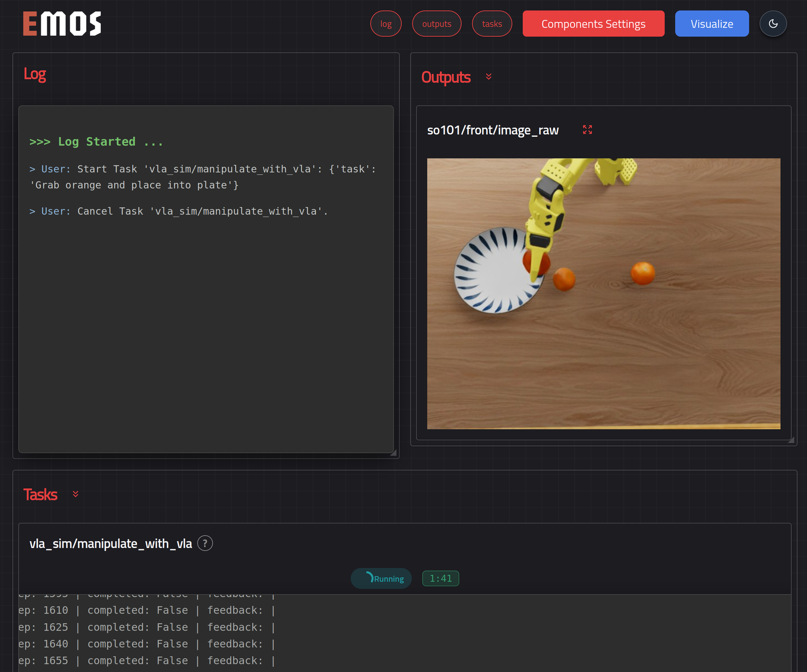Screen dimensions: 807x672
Task: Click the Running status badge
Action: coord(381,579)
